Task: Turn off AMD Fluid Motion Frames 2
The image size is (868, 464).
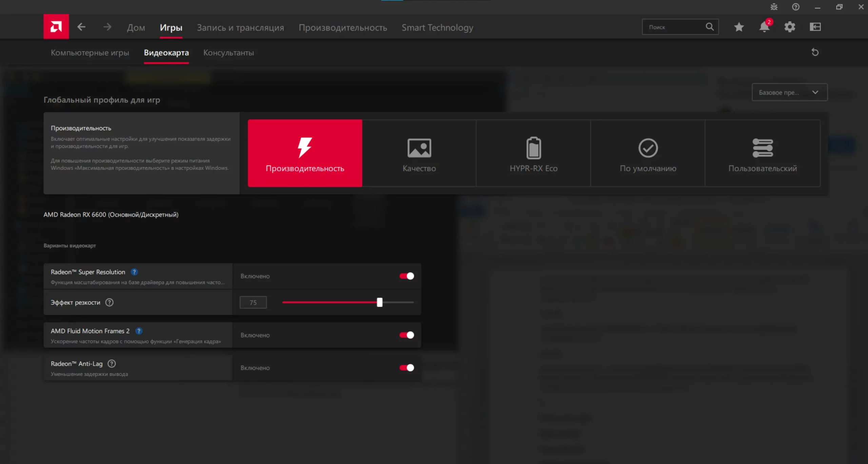Action: (407, 335)
